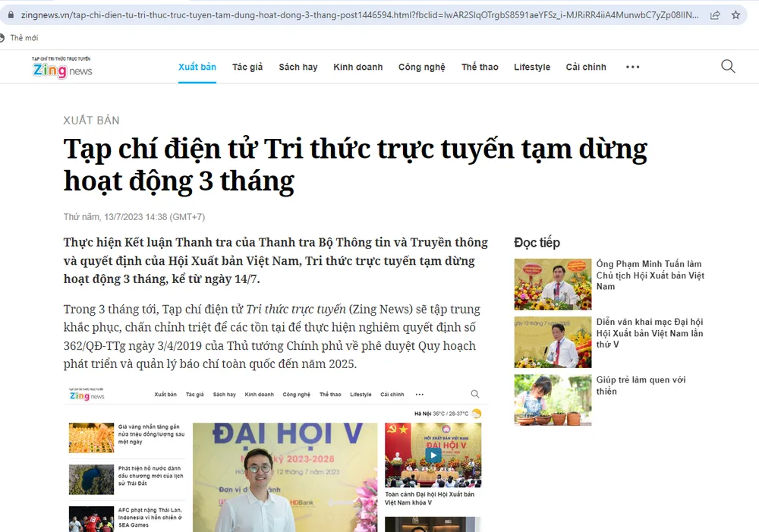
Task: Click the share icon in the address bar
Action: click(715, 14)
